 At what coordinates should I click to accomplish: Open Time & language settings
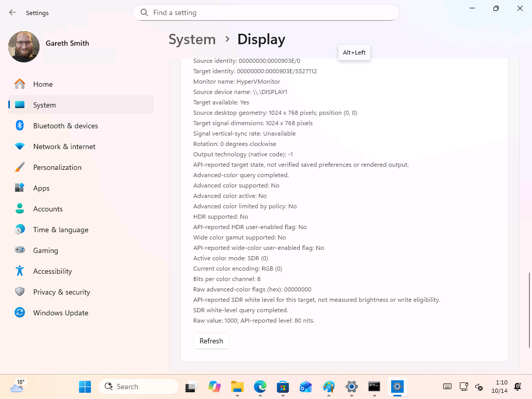81,230
